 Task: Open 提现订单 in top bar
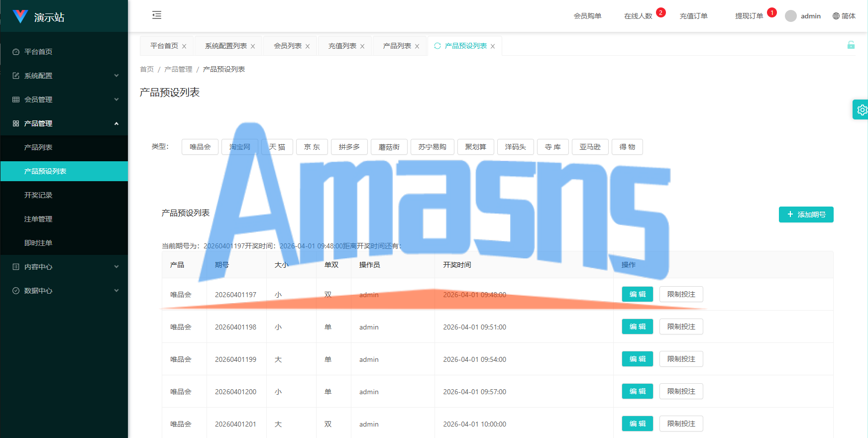pos(749,16)
